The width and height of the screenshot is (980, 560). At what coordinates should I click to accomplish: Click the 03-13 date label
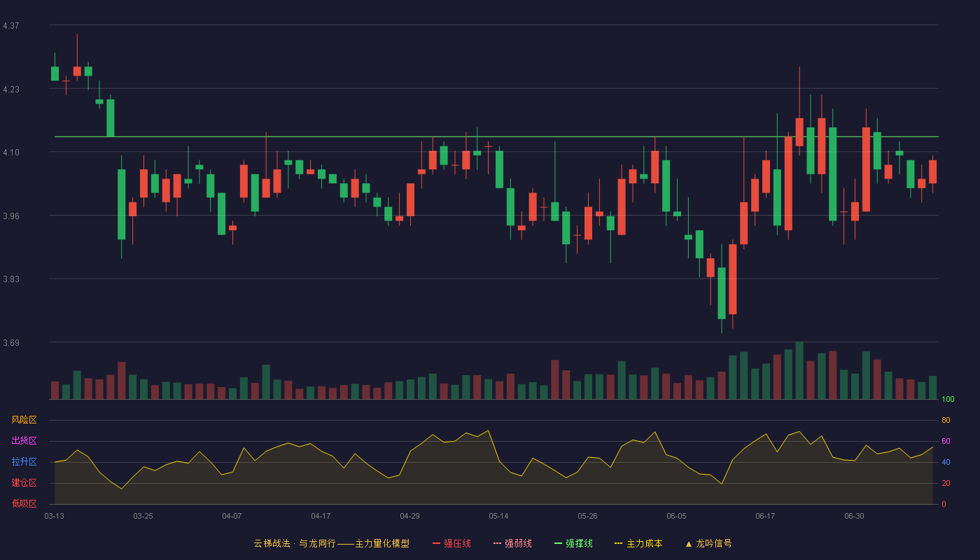55,516
